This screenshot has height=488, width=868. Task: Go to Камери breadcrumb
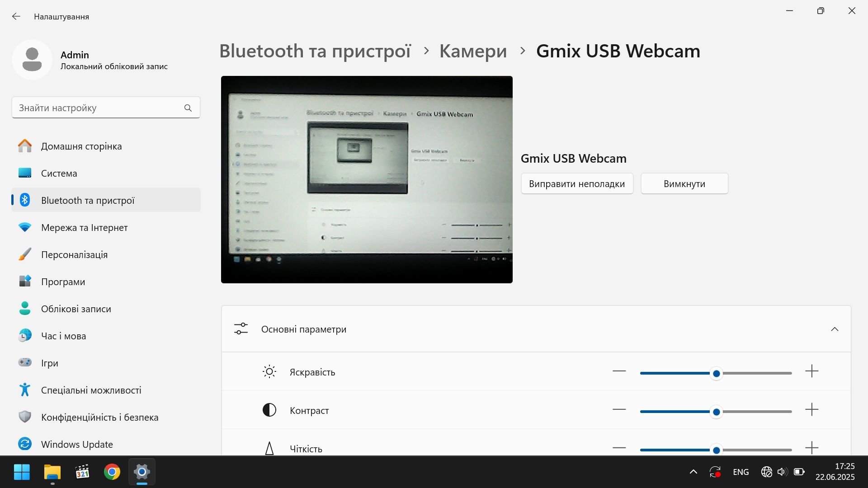coord(473,51)
